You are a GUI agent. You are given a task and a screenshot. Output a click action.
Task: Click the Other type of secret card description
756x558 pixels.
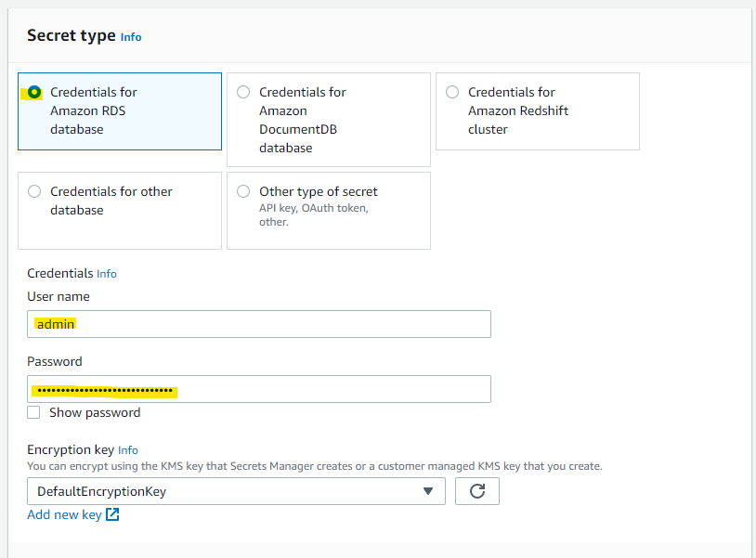point(314,215)
